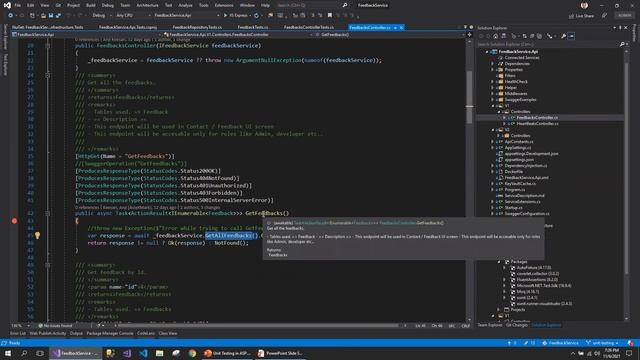Collapse the FeedbackService.Api project node
Viewport: 640px width, 360px height.
point(487,52)
